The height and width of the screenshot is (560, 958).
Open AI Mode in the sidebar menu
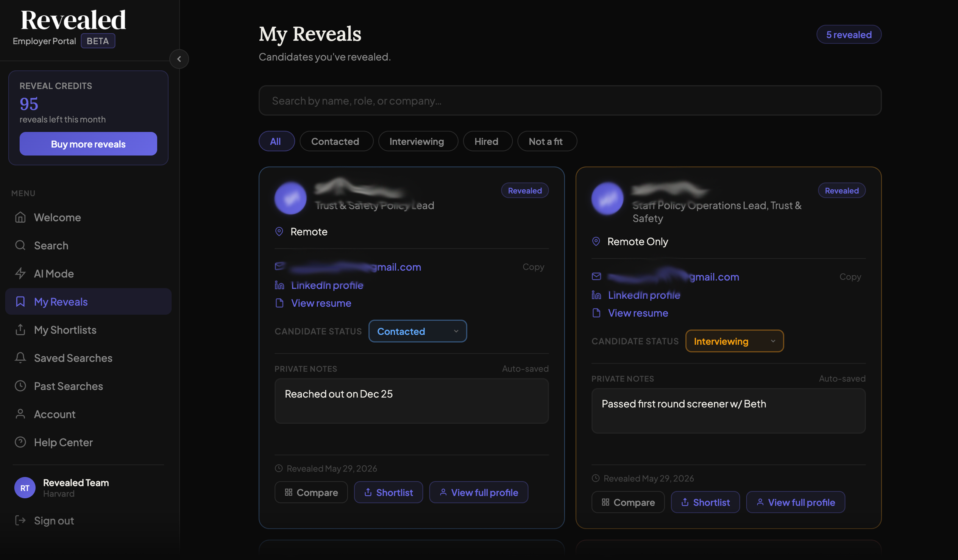point(88,273)
